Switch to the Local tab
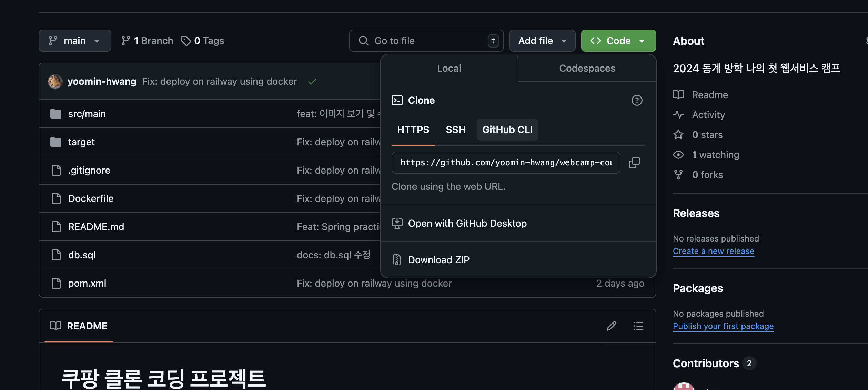This screenshot has width=868, height=390. point(449,68)
